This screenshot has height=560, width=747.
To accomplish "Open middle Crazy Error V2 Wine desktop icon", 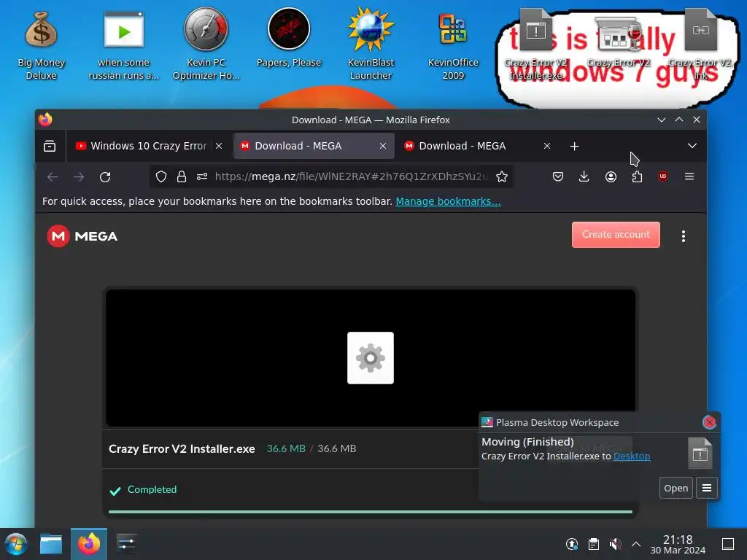I will pyautogui.click(x=619, y=43).
